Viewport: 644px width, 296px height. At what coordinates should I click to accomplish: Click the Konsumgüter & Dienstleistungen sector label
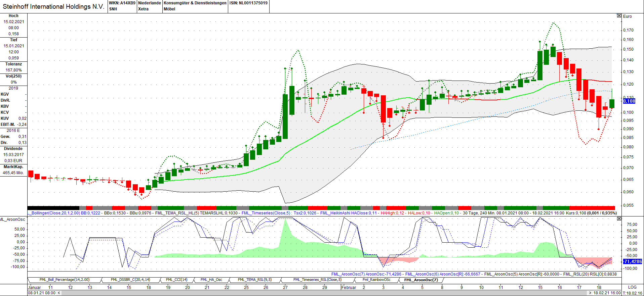point(195,3)
